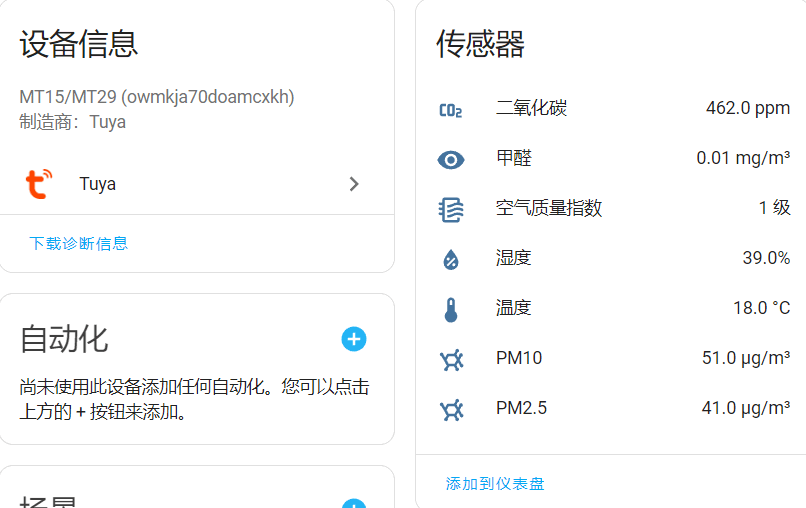This screenshot has width=806, height=508.
Task: Click the PM10 molecule icon
Action: pos(451,359)
